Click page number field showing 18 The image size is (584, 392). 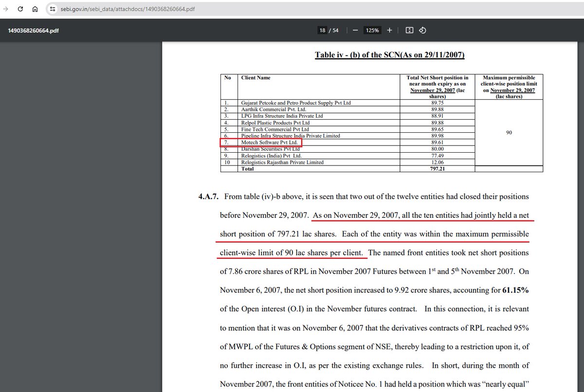322,30
